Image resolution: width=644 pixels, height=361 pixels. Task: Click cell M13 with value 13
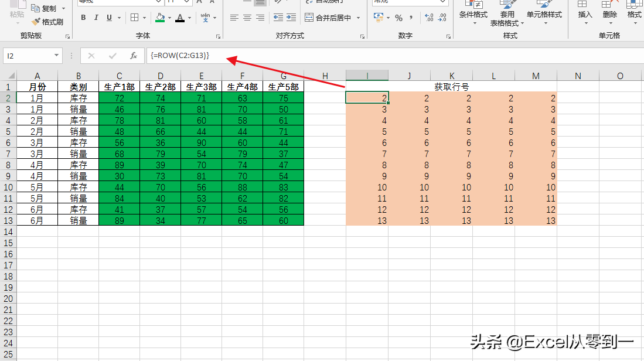click(536, 220)
